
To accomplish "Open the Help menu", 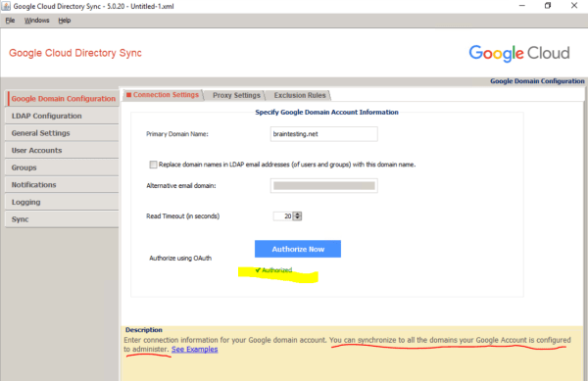I will tap(65, 21).
